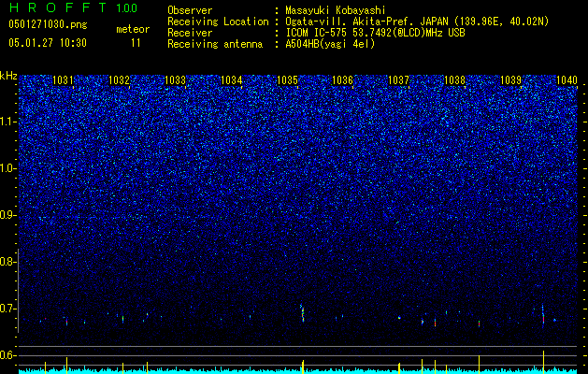Click the 'Receiving Location' label
This screenshot has width=588, height=374.
pyautogui.click(x=218, y=22)
